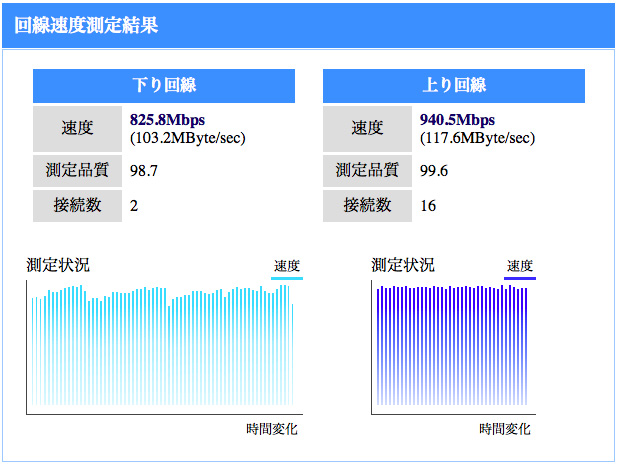Select the 上り回線 section header
Image resolution: width=618 pixels, height=465 pixels.
click(x=454, y=86)
